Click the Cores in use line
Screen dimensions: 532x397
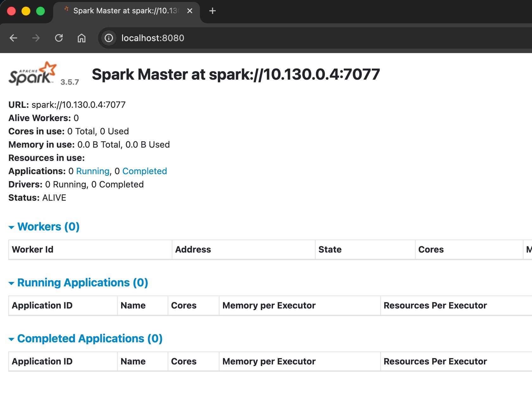click(69, 131)
